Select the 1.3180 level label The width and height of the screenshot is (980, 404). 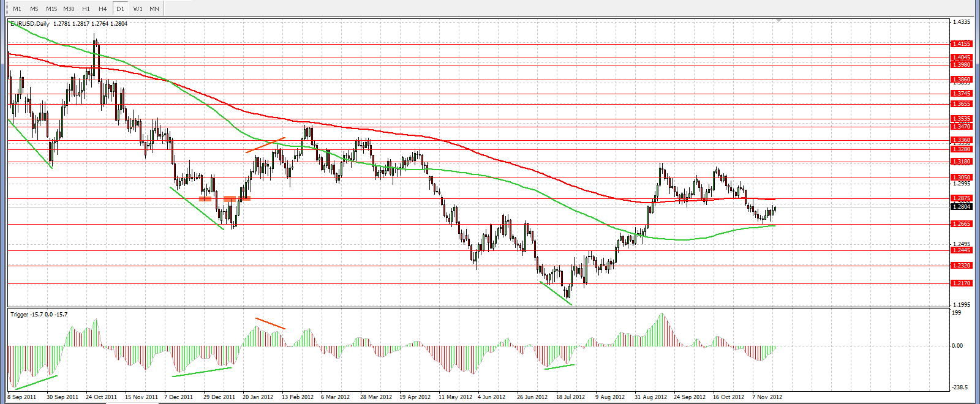961,162
